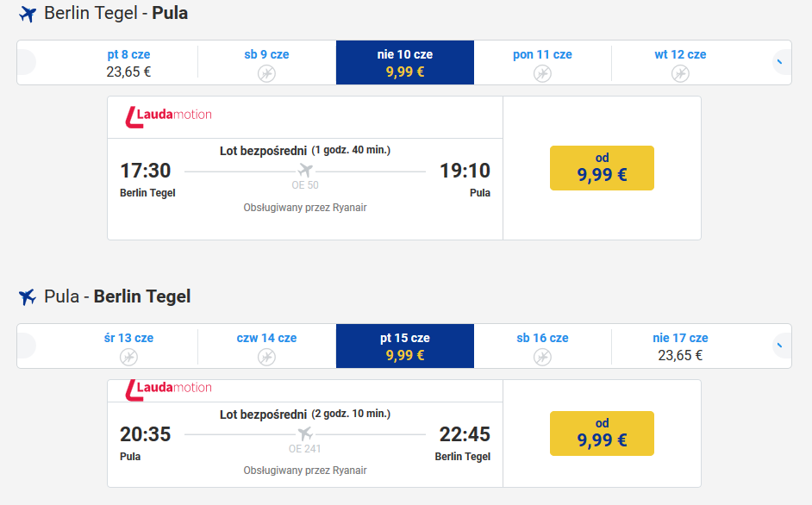This screenshot has height=505, width=812.
Task: Show later outbound dates with right arrow
Action: pos(782,63)
